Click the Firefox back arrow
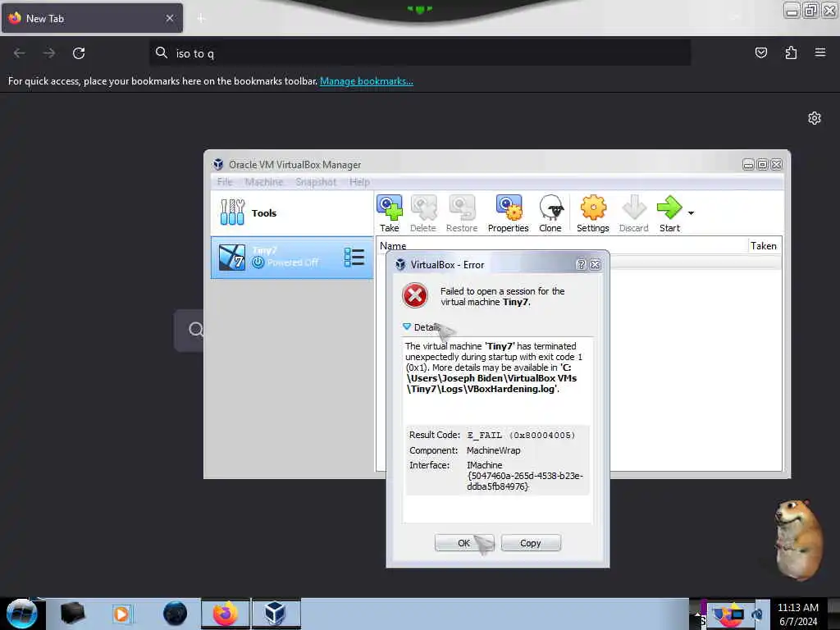 tap(20, 53)
